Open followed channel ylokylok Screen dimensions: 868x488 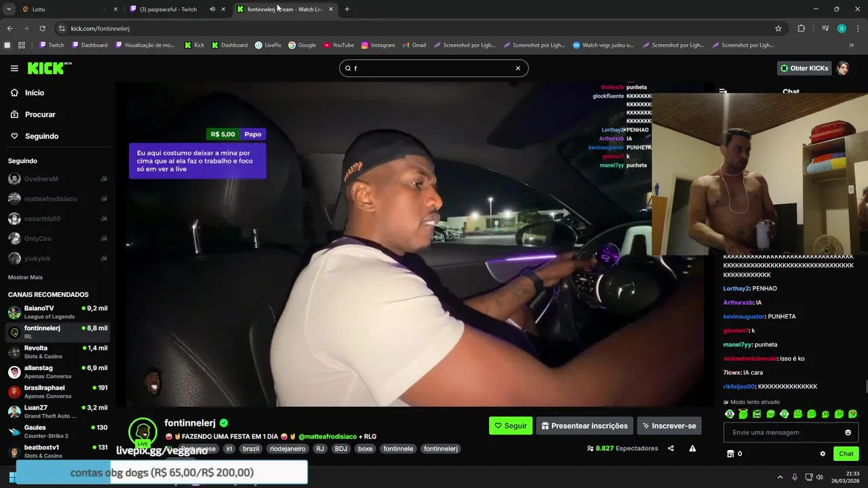click(58, 258)
